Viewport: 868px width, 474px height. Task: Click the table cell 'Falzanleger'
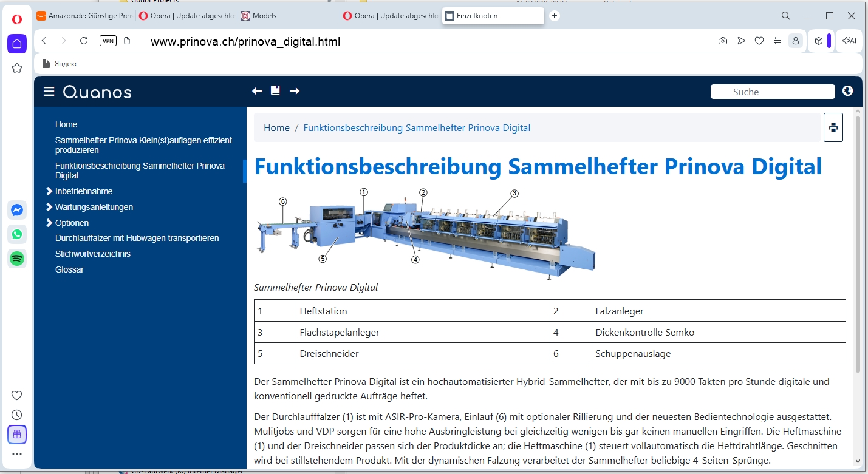tap(719, 311)
